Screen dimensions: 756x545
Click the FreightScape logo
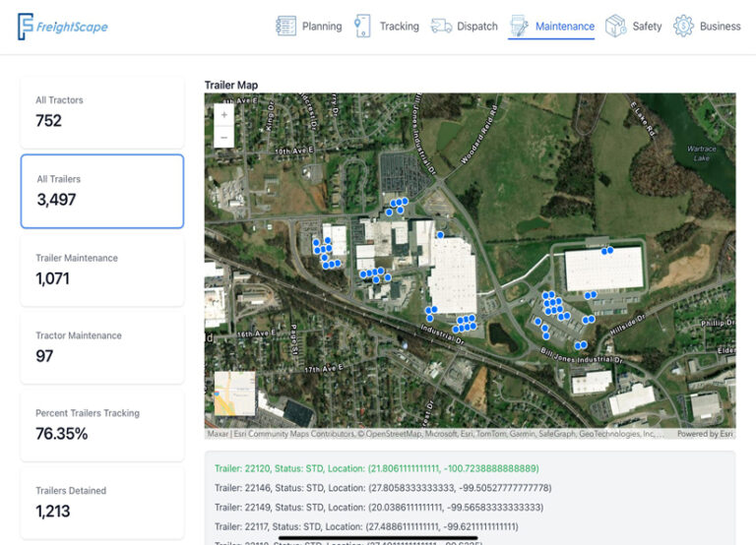(x=63, y=27)
